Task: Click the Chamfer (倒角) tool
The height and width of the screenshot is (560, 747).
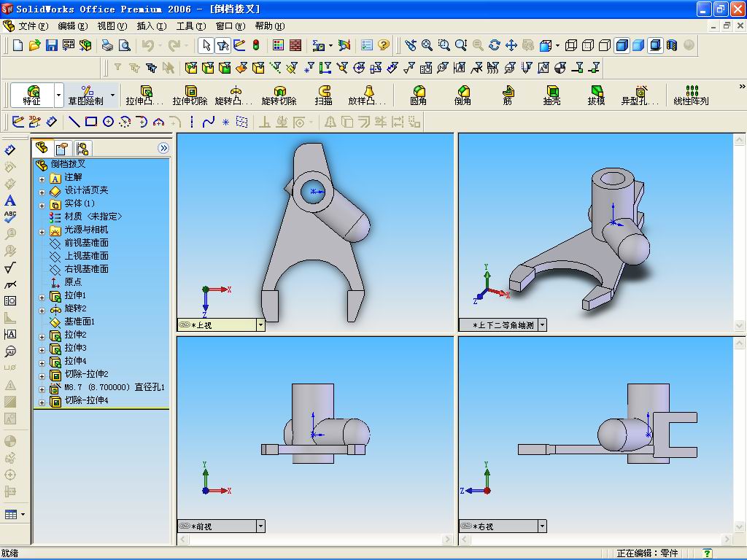Action: pyautogui.click(x=462, y=96)
